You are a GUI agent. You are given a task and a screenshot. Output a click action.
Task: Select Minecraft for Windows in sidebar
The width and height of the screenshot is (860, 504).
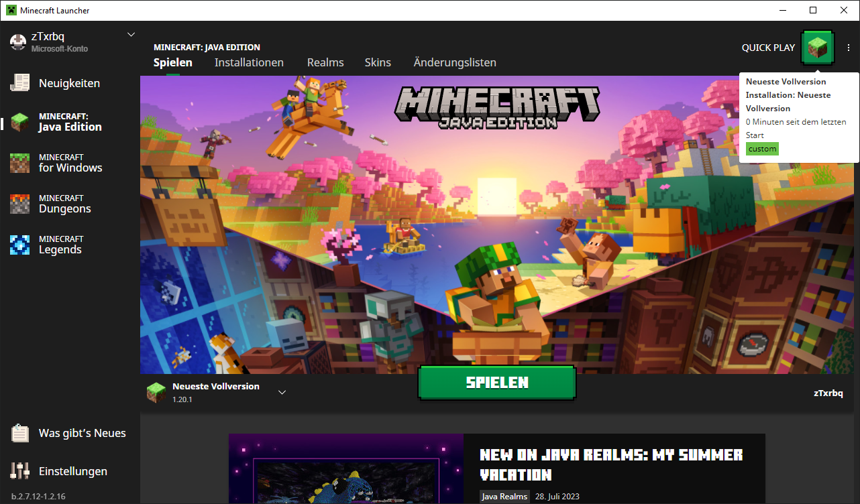coord(70,162)
